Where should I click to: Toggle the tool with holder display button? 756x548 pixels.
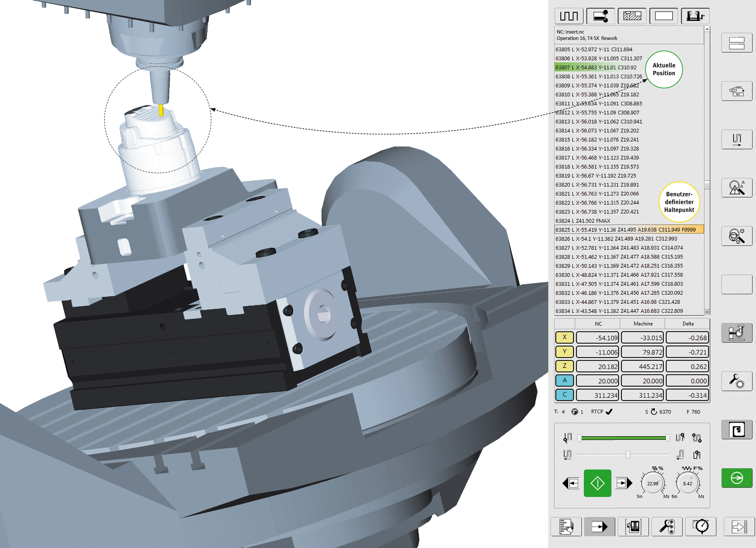(600, 16)
